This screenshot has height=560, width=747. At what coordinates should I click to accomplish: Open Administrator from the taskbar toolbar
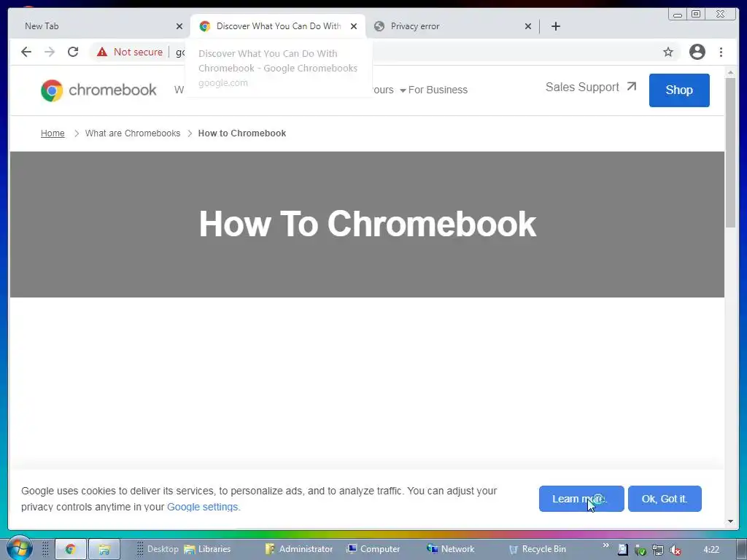pyautogui.click(x=299, y=549)
